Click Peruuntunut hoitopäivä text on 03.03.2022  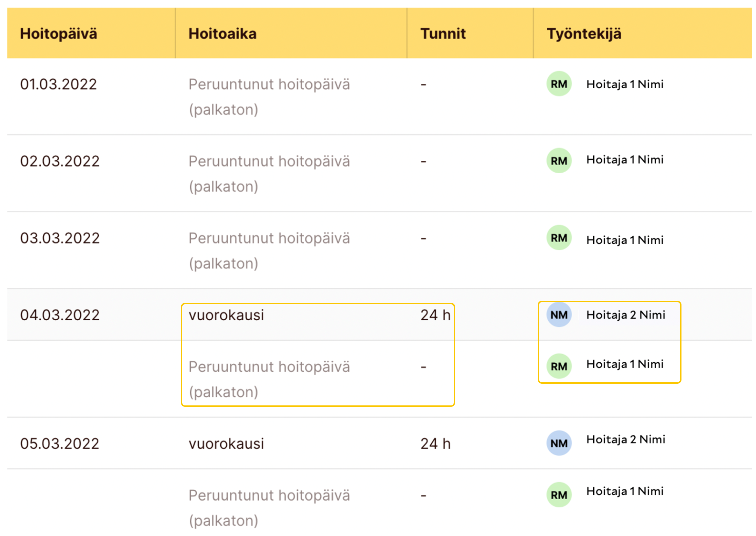269,238
